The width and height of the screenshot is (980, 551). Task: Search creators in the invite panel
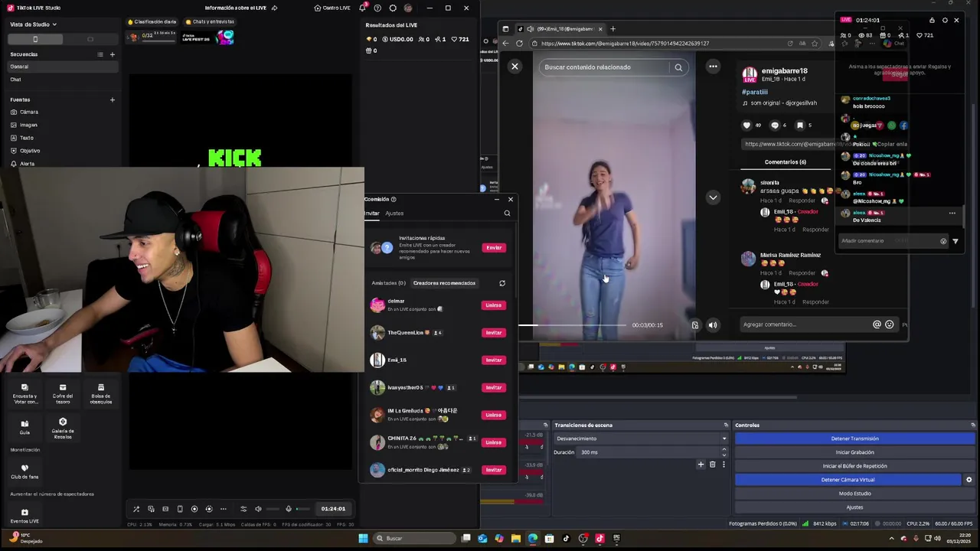(507, 214)
